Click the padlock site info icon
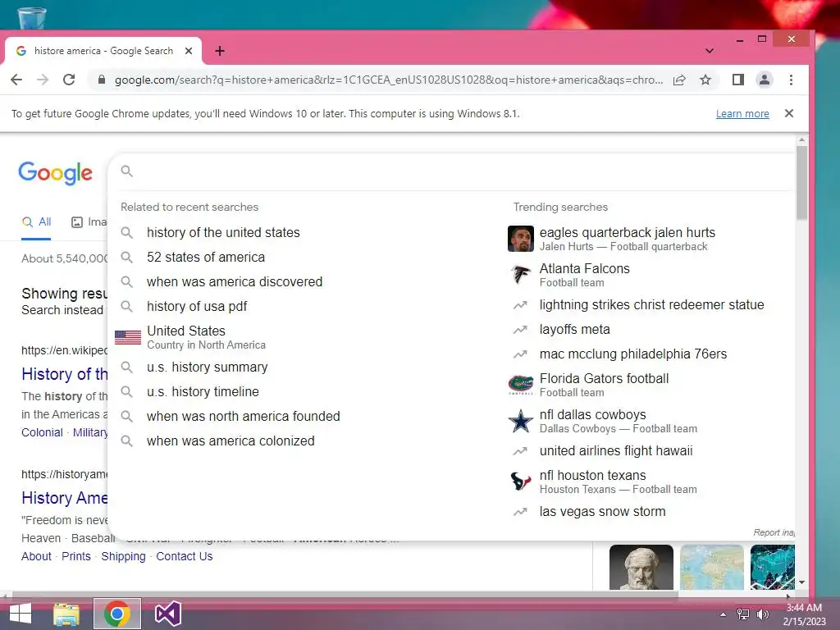This screenshot has width=840, height=630. coord(101,80)
